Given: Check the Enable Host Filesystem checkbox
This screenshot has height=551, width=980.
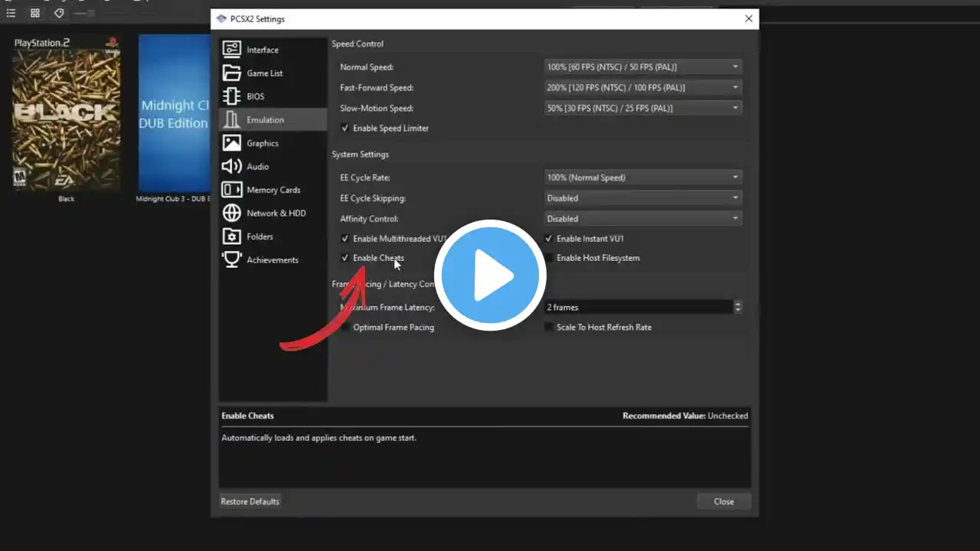Looking at the screenshot, I should (x=592, y=258).
